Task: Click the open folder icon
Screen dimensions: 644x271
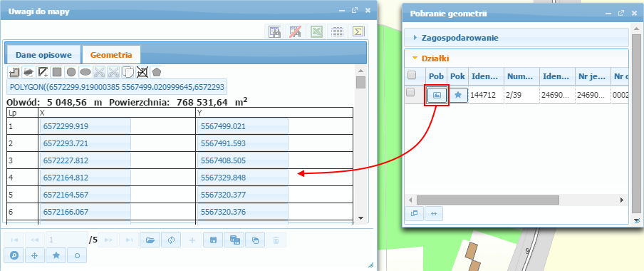Action: 150,240
